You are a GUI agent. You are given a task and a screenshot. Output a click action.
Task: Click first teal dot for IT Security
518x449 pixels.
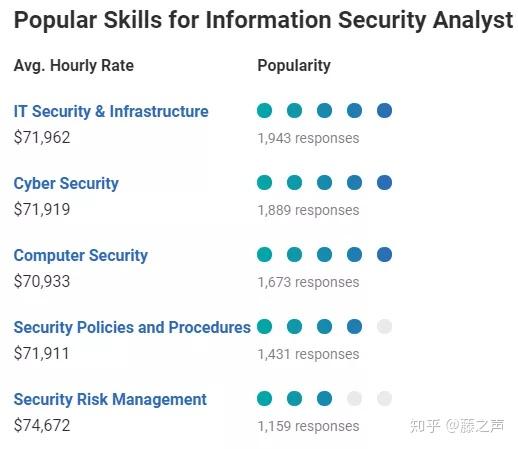265,111
